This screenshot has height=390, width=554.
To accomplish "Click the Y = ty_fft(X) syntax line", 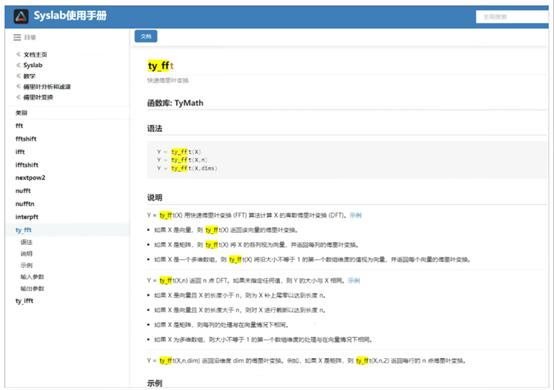I will point(179,152).
